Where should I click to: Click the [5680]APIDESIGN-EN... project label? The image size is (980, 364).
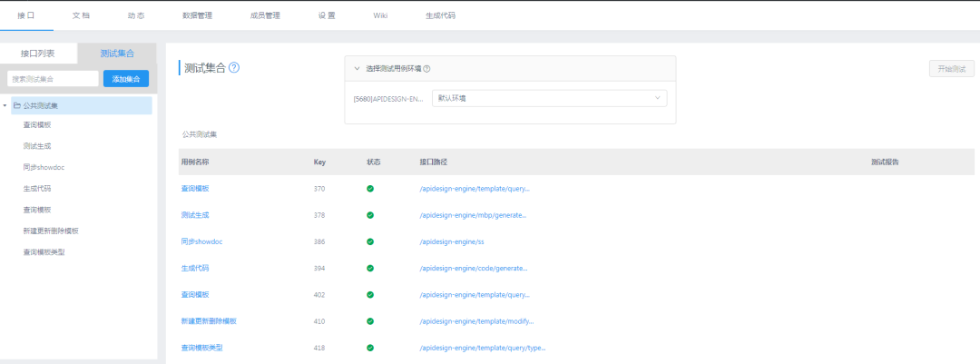388,99
